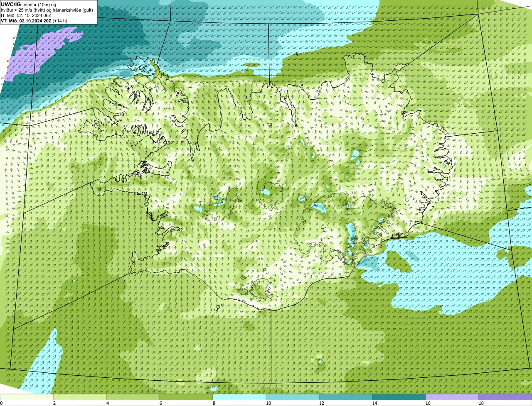Click the 16–18 m/s lavender legend swatch

452,397
